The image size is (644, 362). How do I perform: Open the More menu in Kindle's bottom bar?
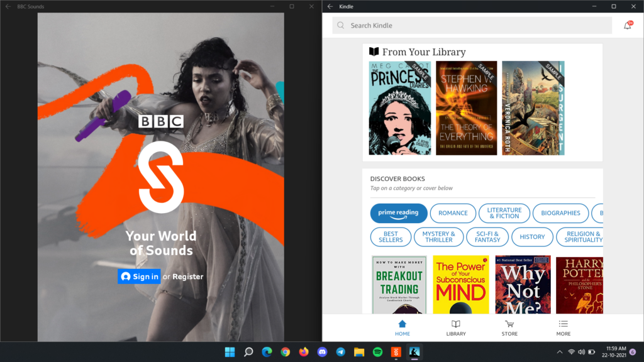tap(563, 326)
